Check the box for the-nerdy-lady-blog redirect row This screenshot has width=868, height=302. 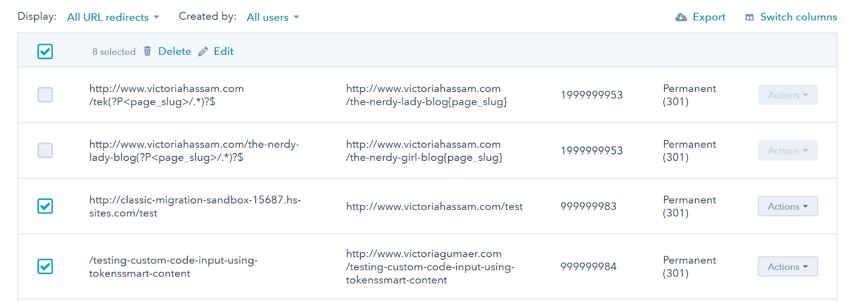click(45, 150)
